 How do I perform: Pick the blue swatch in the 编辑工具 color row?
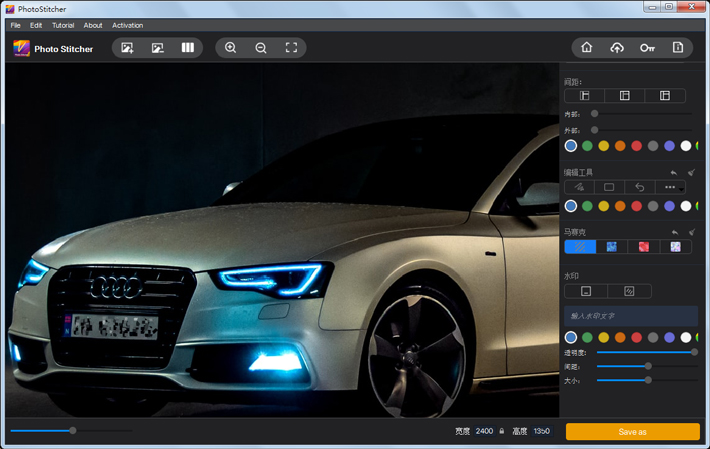pos(571,206)
